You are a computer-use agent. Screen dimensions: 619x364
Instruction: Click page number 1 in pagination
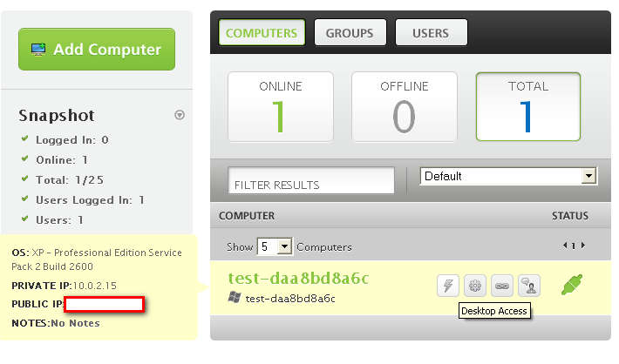click(574, 246)
